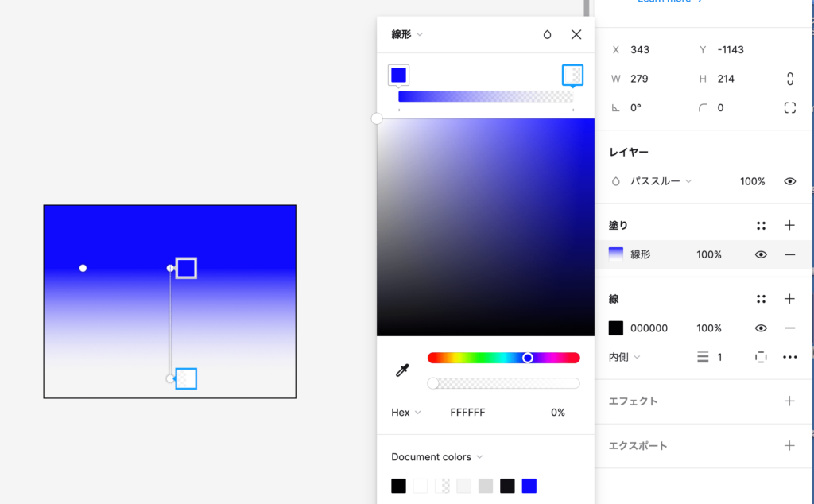Close the gradient color picker panel

pyautogui.click(x=576, y=34)
